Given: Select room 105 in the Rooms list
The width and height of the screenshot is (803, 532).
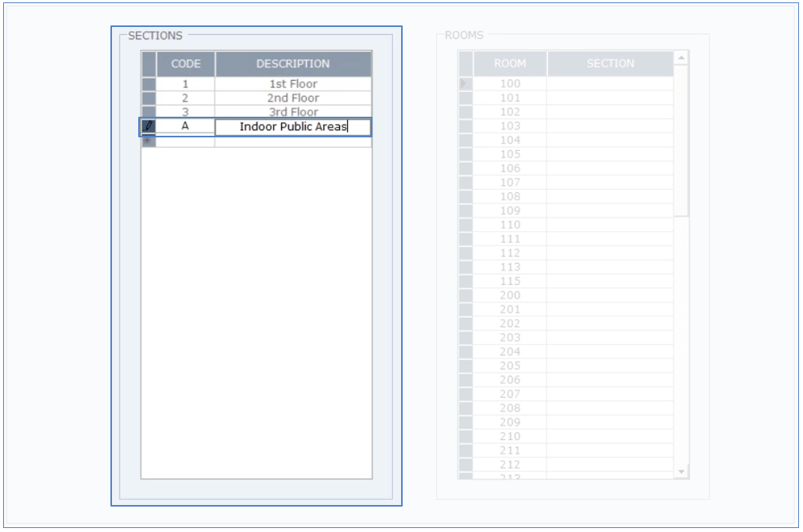Looking at the screenshot, I should [x=510, y=154].
